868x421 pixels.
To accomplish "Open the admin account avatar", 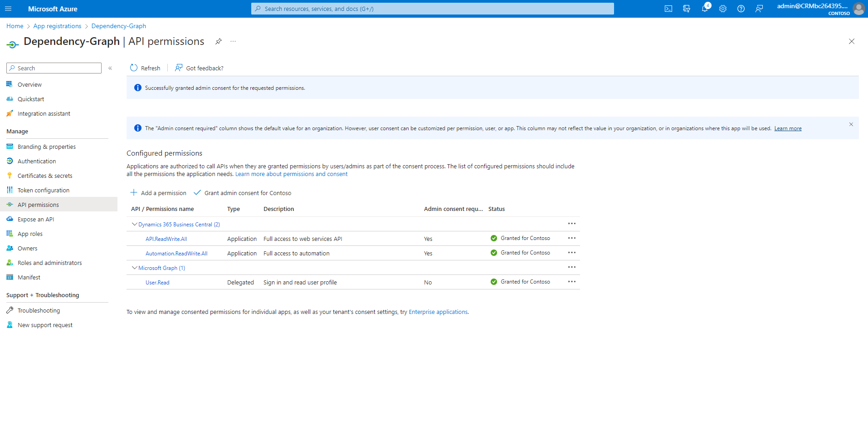I will pyautogui.click(x=859, y=9).
